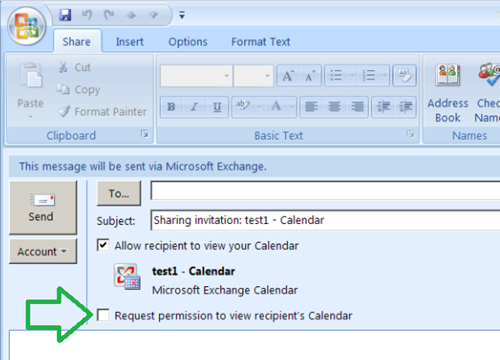Image resolution: width=500 pixels, height=360 pixels.
Task: Switch to the Insert tab
Action: [130, 42]
